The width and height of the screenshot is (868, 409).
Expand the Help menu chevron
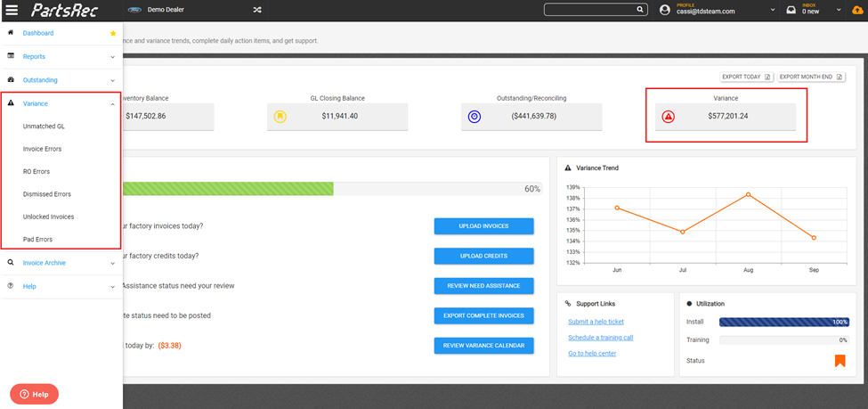pos(112,287)
